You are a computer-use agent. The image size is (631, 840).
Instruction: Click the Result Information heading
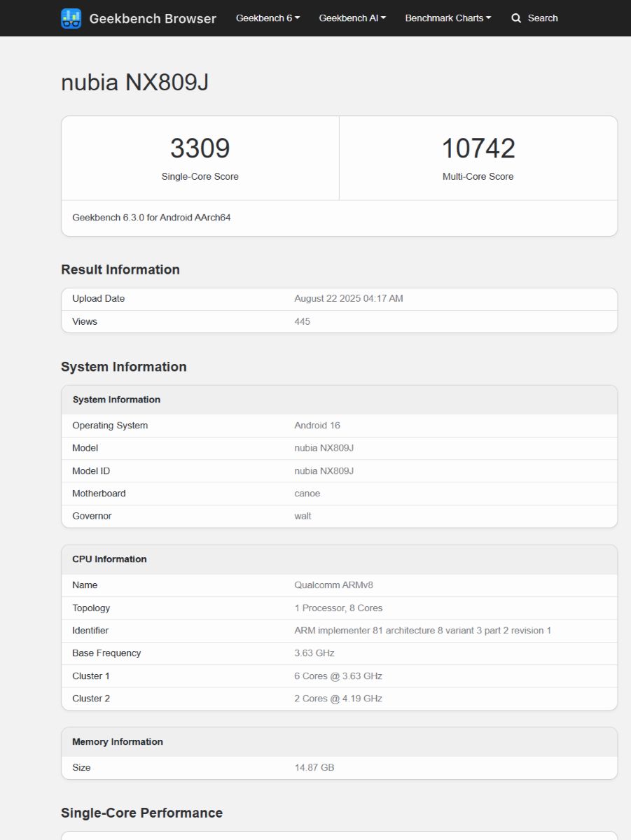[x=120, y=269]
